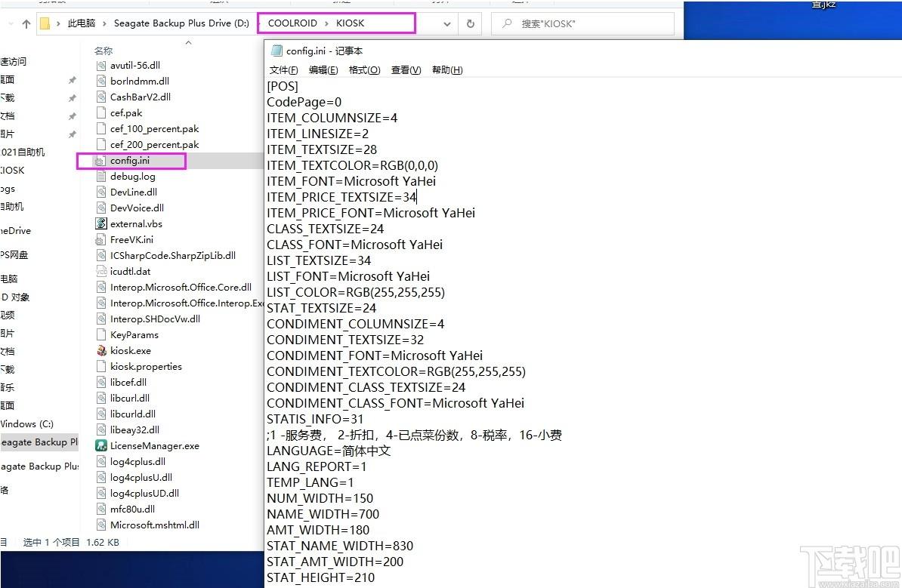The width and height of the screenshot is (902, 588).
Task: Select the Windows (C:) drive in sidebar
Action: 27,424
